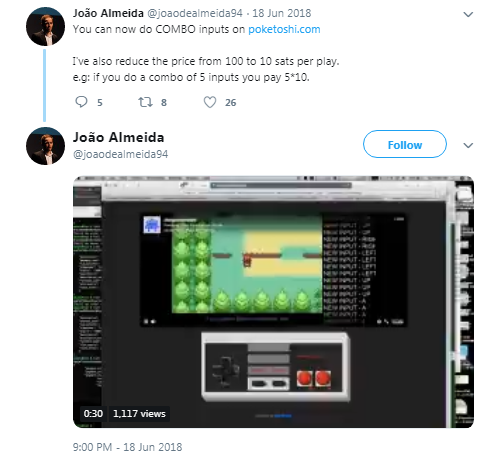The image size is (501, 454).
Task: Open the 18 Jun 2018 date link
Action: [x=282, y=13]
